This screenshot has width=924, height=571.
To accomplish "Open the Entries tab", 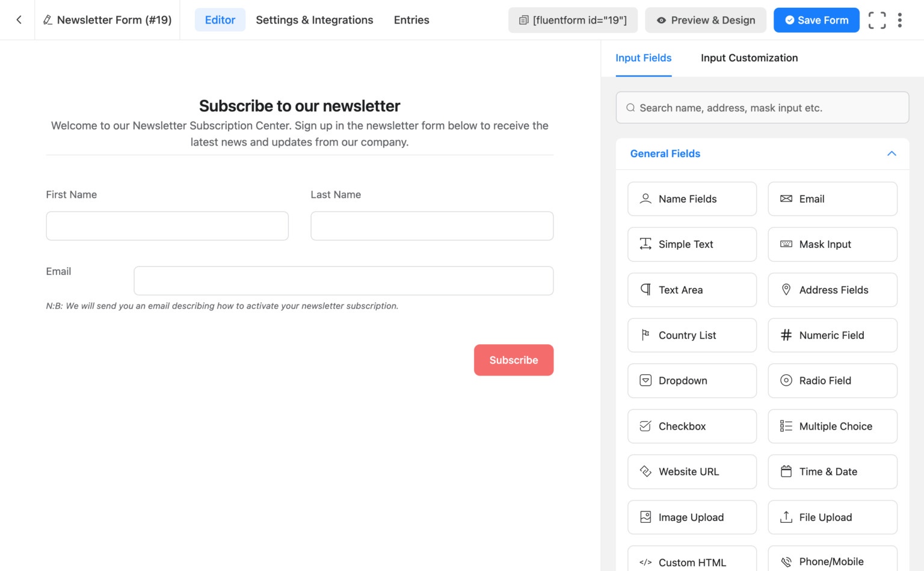I will click(411, 20).
